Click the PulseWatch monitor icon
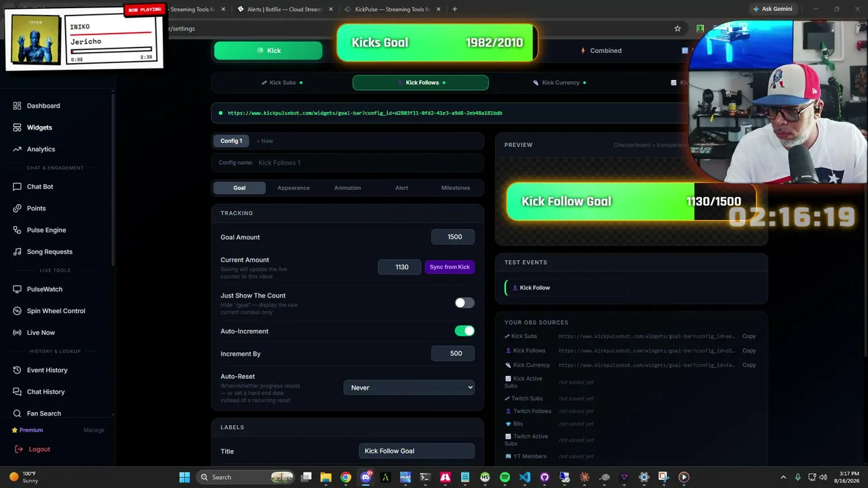 pyautogui.click(x=17, y=289)
